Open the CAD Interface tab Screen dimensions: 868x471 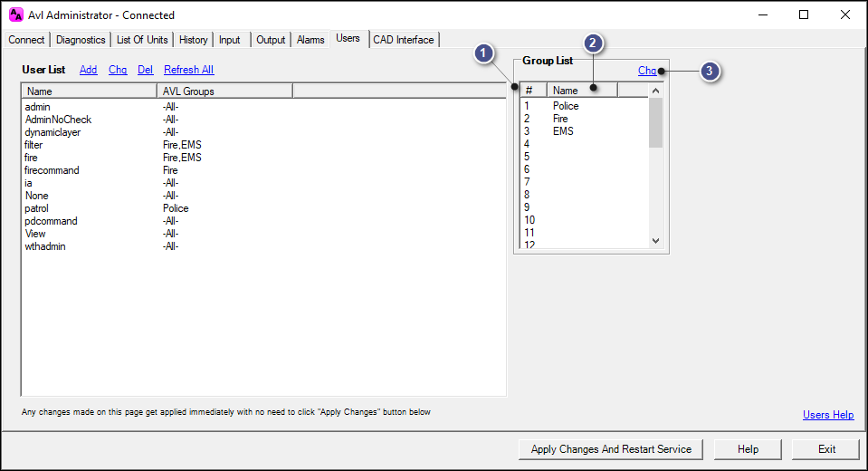[x=404, y=40]
